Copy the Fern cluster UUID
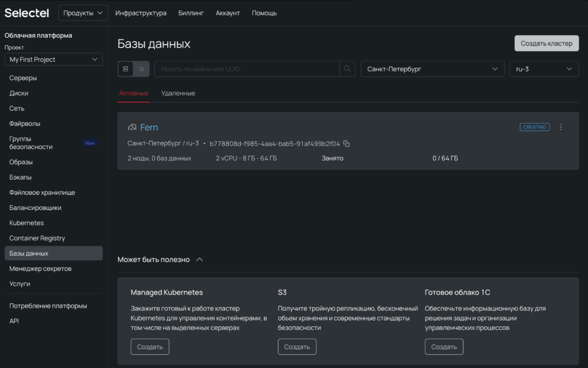This screenshot has width=588, height=368. click(x=347, y=143)
